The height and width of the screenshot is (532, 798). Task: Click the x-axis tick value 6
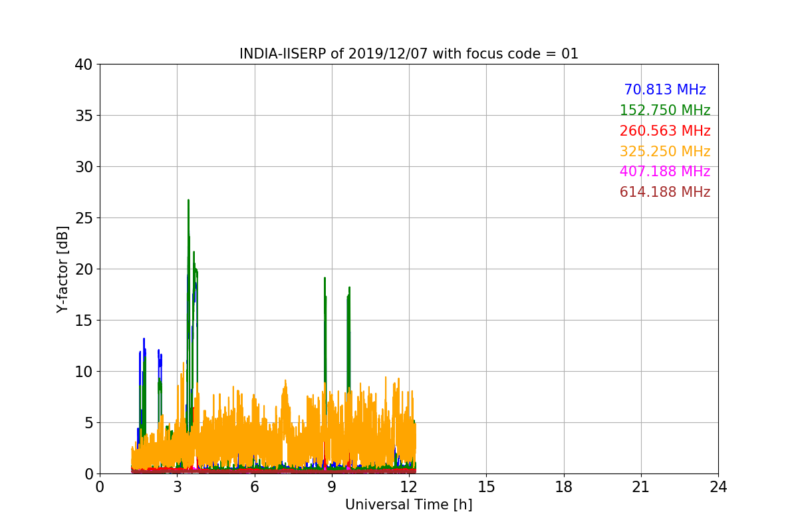tap(255, 487)
